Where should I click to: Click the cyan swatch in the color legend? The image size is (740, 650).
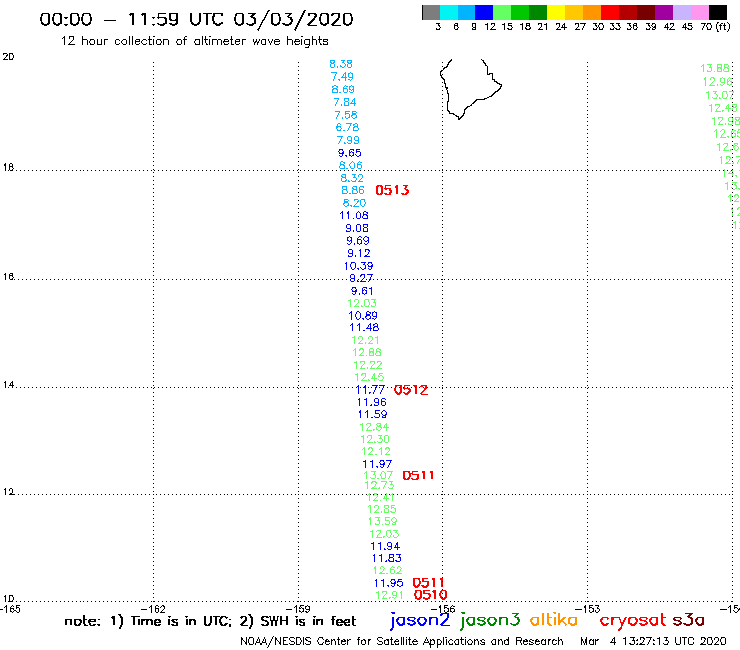pos(449,12)
